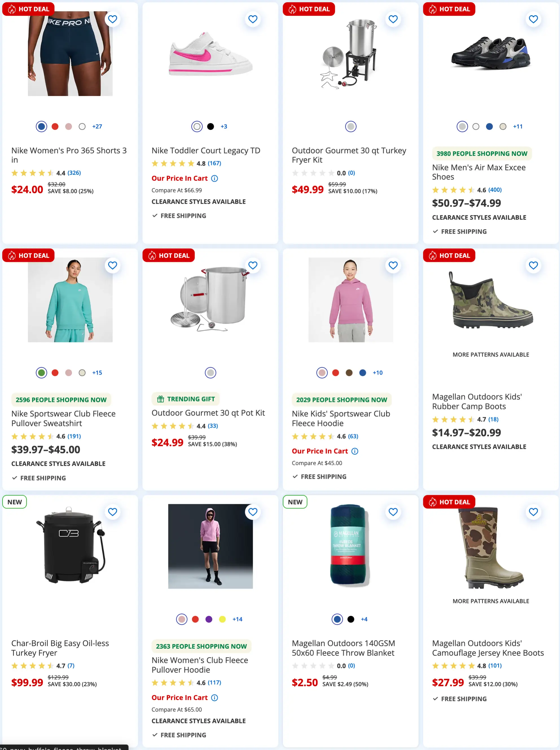Heart the Outdoor Gourmet 30 qt Pot Kit
This screenshot has height=750, width=560.
253,266
